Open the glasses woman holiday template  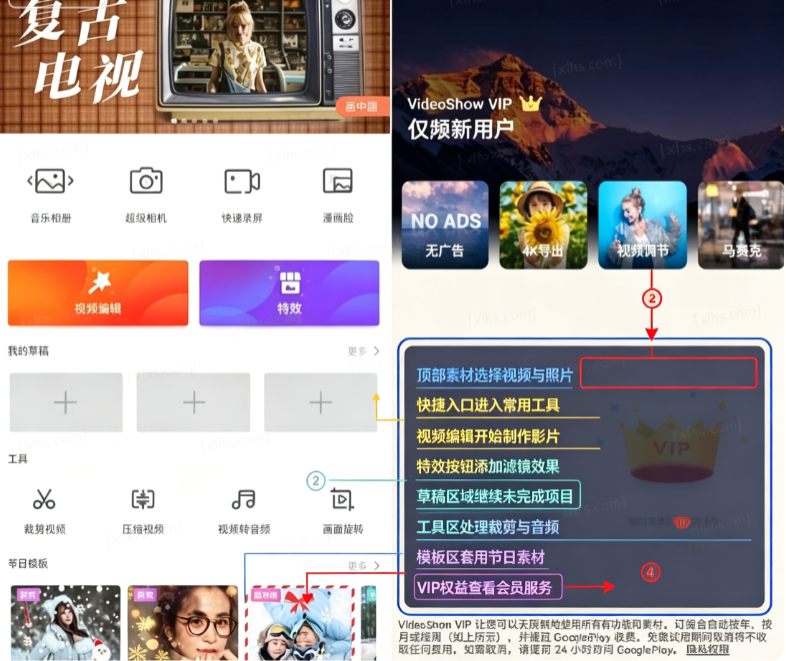pos(183,623)
